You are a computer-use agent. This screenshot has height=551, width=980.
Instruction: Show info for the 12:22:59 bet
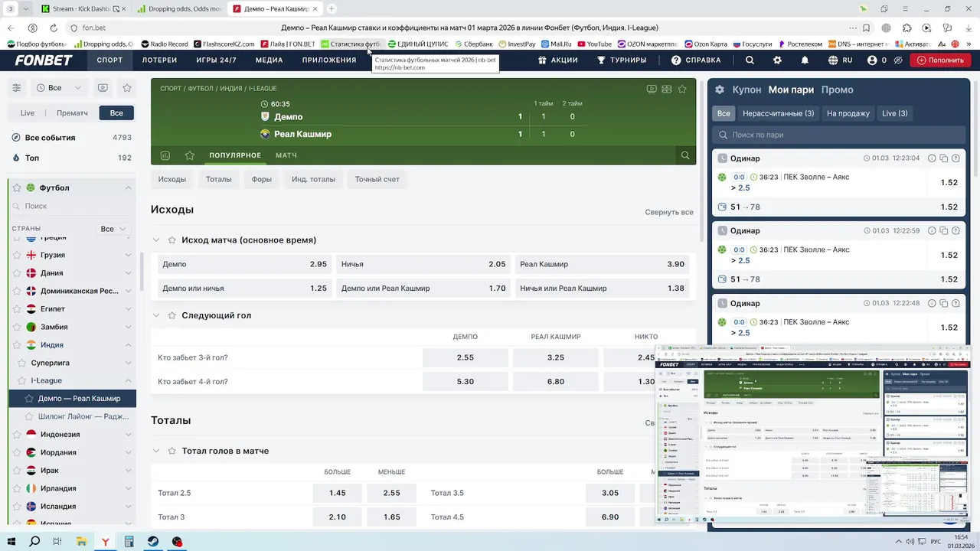pos(932,231)
